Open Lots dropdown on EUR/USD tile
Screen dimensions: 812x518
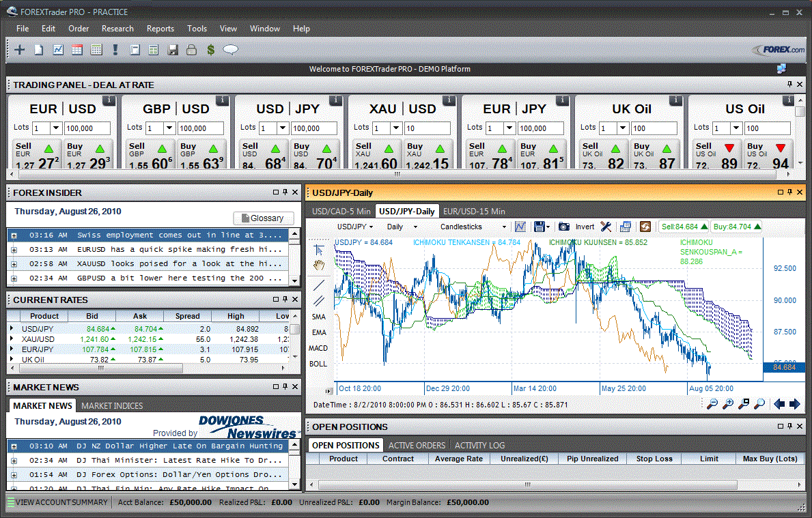(x=57, y=128)
